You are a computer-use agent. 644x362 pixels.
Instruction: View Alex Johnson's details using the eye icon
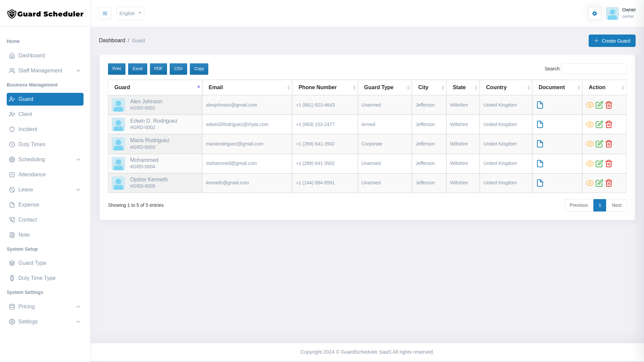point(590,105)
